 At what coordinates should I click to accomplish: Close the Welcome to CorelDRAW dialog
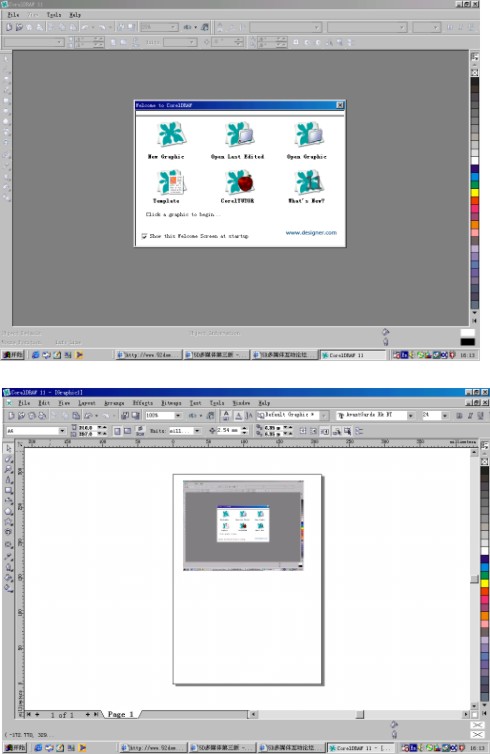[339, 105]
